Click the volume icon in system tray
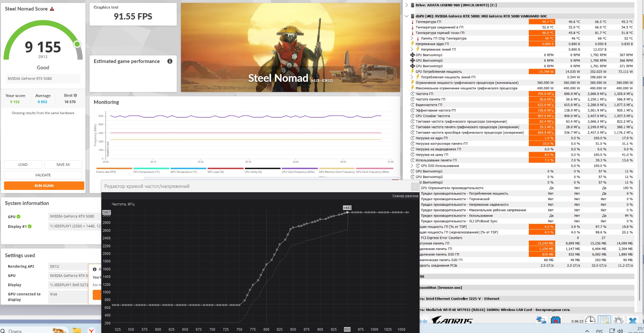 pos(620,331)
